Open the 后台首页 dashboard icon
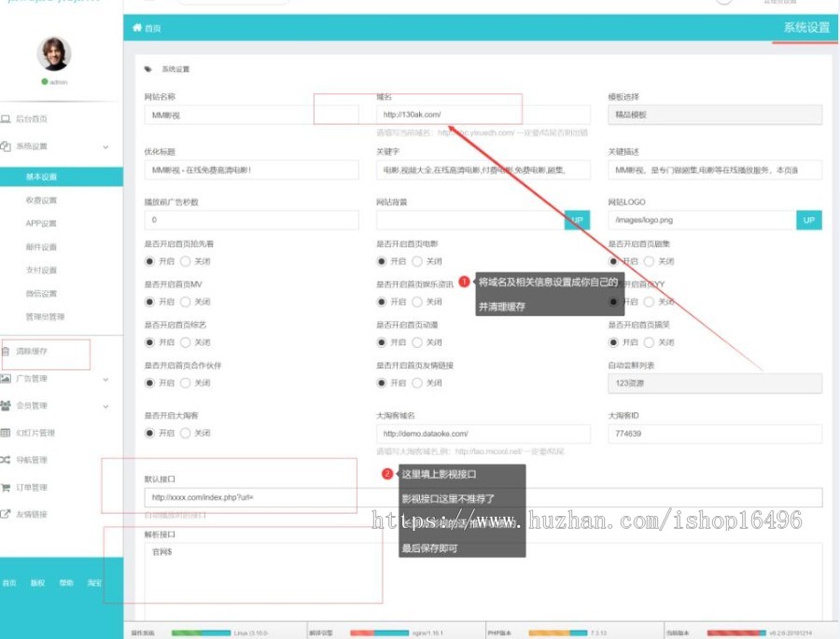Screen dimensions: 840x639 [7, 119]
